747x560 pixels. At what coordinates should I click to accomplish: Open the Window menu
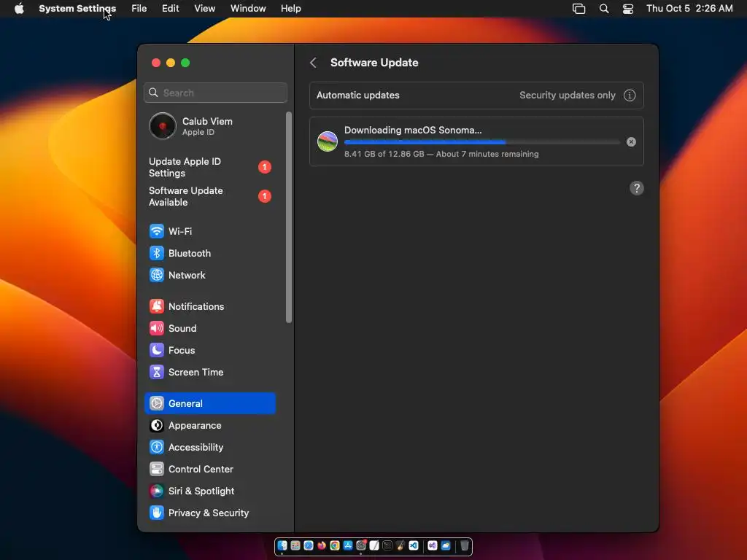[248, 9]
